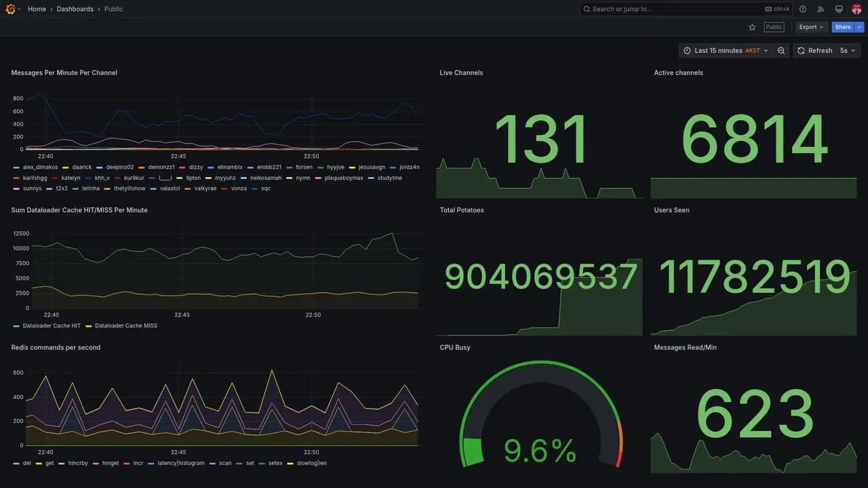Go to Dashboards breadcrumb
This screenshot has height=488, width=868.
tap(75, 9)
